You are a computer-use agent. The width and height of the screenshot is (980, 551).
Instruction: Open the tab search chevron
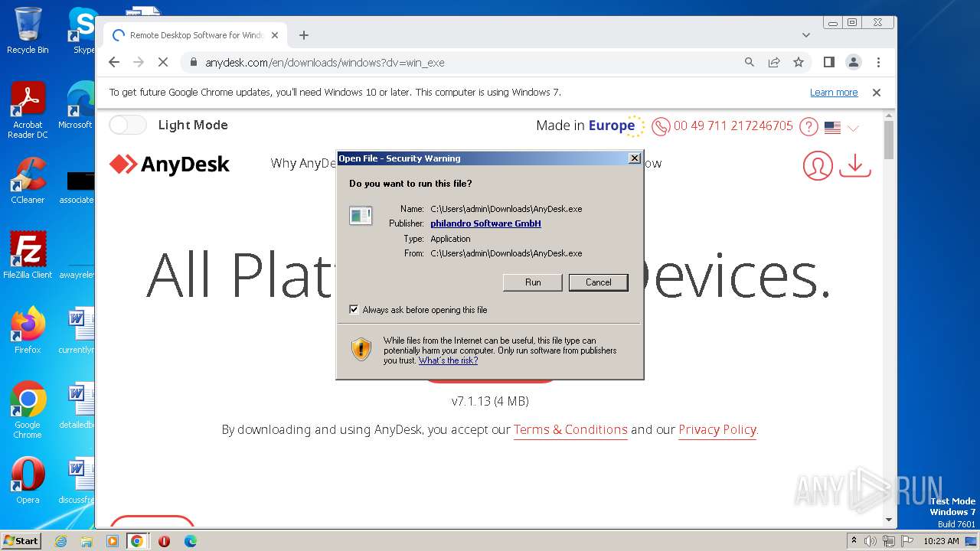pos(805,35)
